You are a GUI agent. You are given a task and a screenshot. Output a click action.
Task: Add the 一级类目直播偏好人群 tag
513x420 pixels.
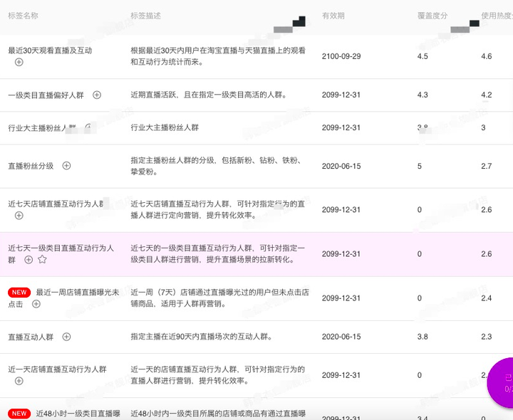[97, 95]
